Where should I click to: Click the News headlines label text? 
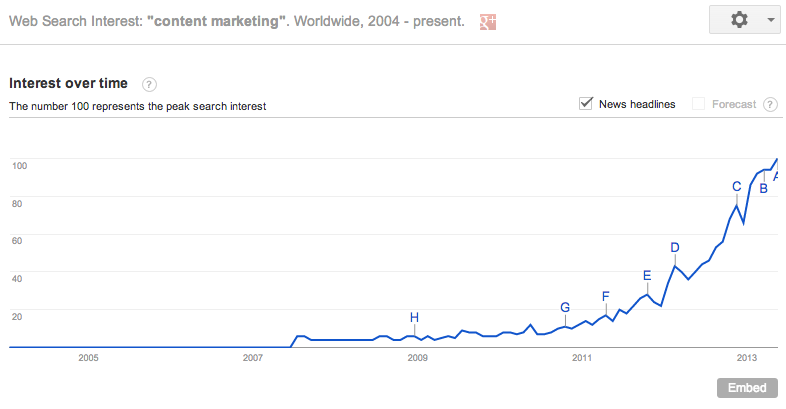(637, 104)
